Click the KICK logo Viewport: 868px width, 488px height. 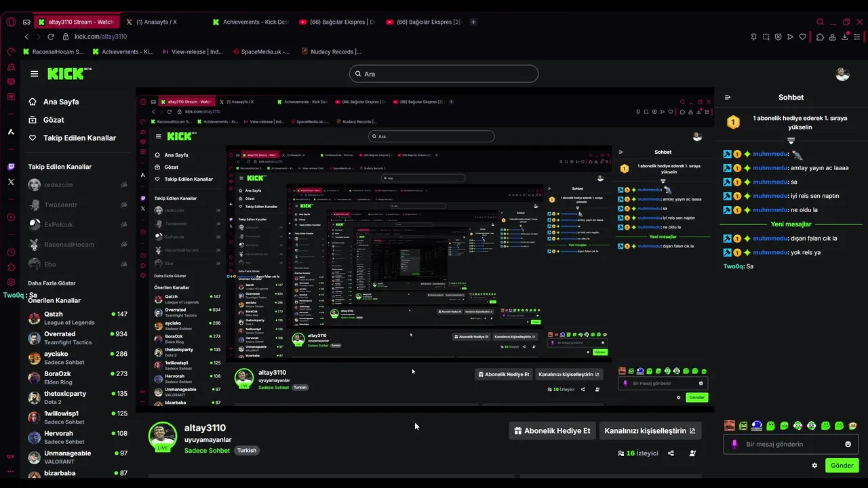[69, 73]
